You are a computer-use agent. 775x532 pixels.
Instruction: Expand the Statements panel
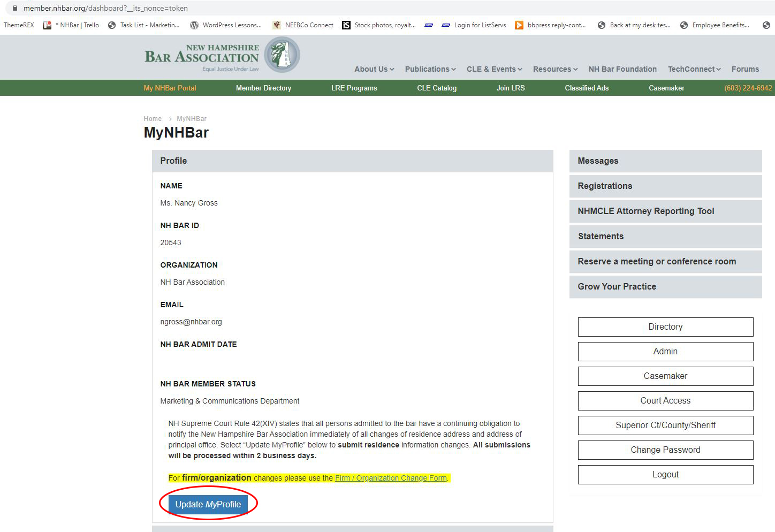[665, 237]
